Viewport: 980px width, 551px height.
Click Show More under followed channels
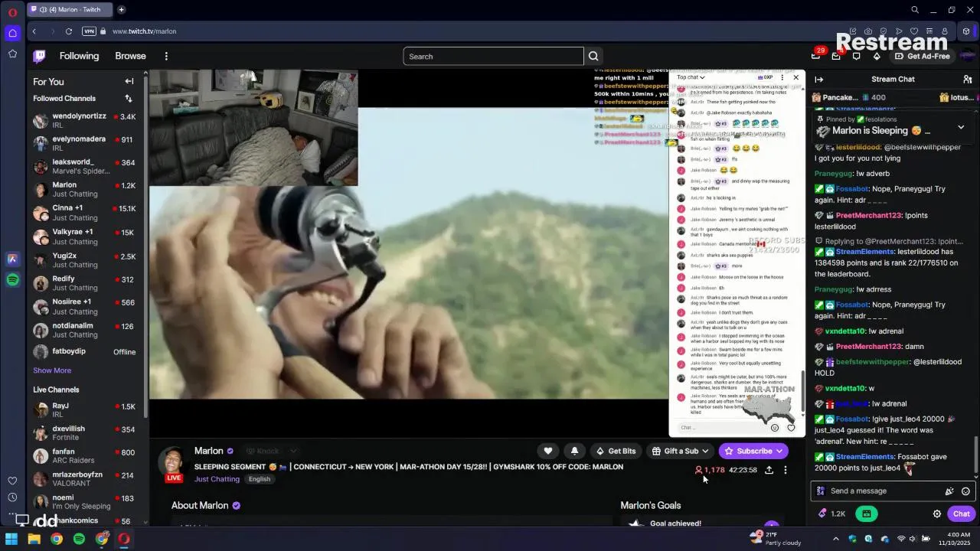pyautogui.click(x=52, y=370)
